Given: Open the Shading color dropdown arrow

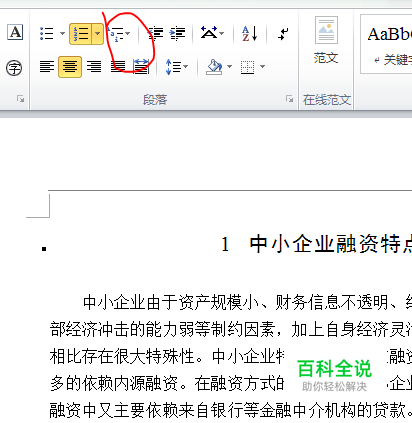Looking at the screenshot, I should click(229, 67).
